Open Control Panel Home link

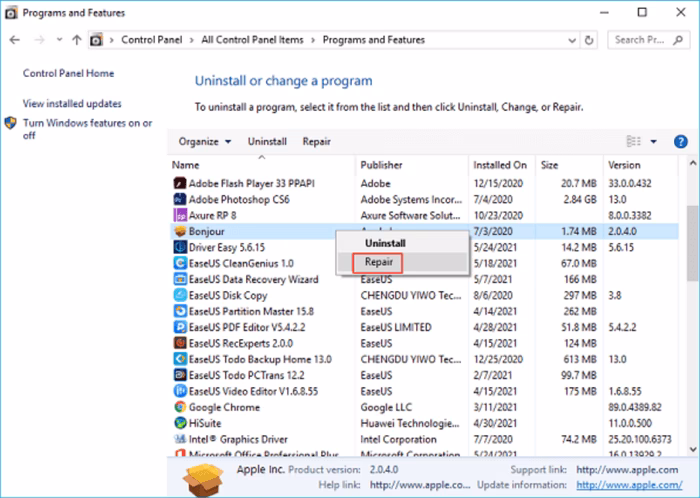[68, 74]
